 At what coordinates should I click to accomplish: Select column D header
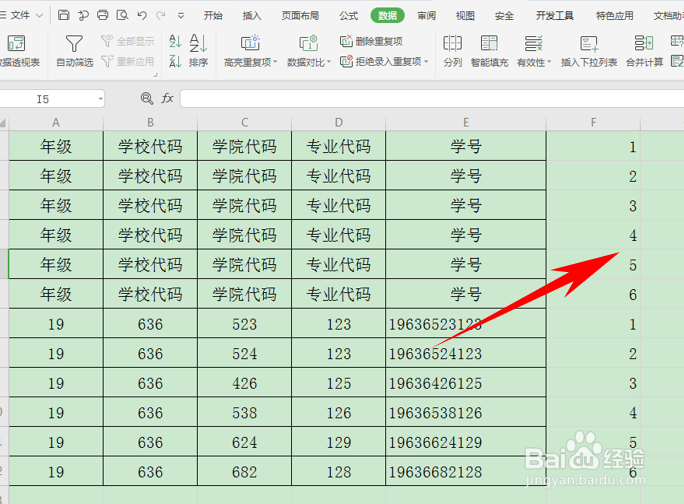point(339,123)
